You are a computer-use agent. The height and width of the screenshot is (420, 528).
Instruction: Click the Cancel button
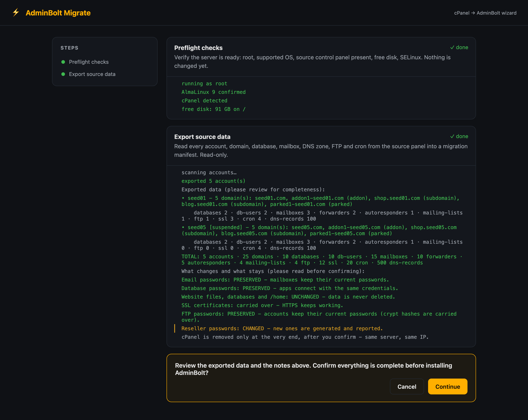[407, 386]
